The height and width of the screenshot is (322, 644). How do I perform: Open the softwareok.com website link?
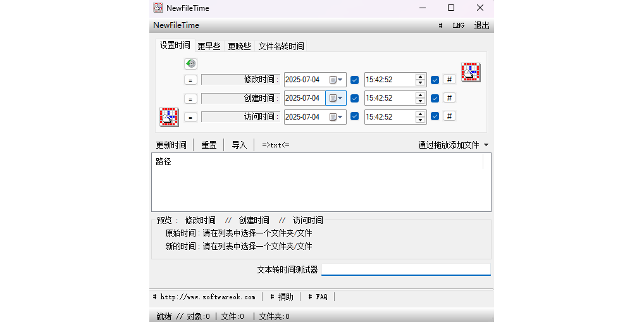tap(204, 297)
